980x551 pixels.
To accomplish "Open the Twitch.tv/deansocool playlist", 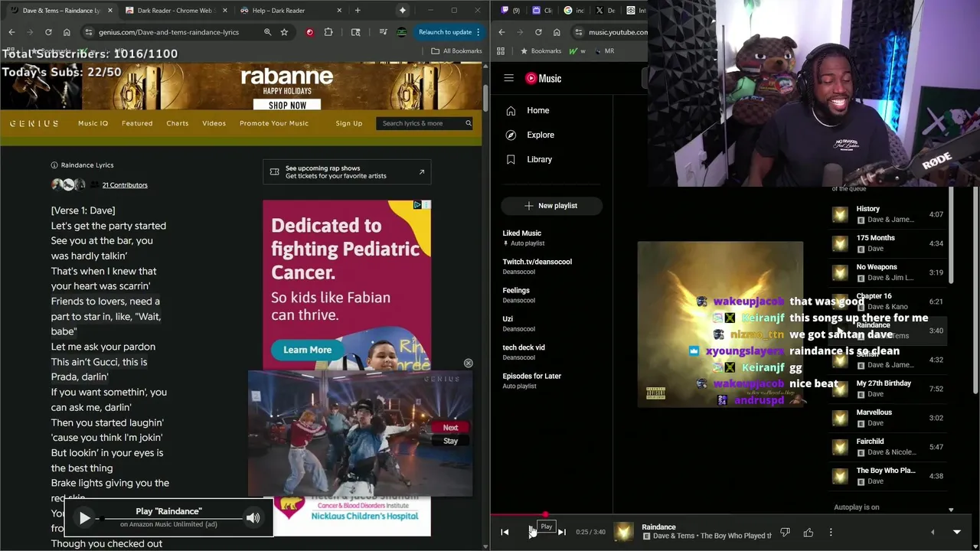I will (551, 266).
